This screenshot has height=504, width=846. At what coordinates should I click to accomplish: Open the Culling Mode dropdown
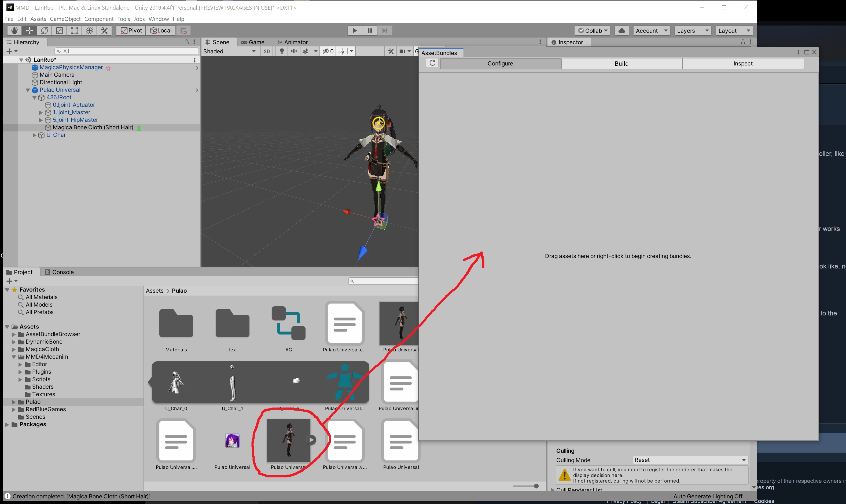tap(690, 460)
